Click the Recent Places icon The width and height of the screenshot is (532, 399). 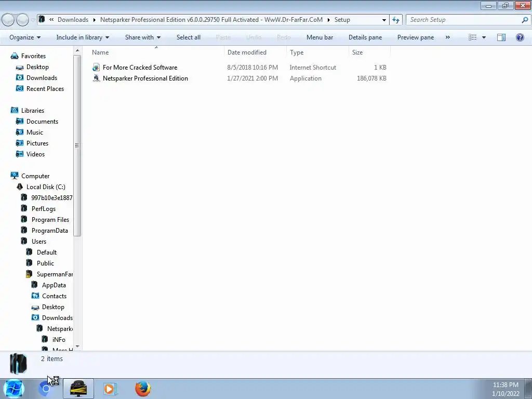20,88
